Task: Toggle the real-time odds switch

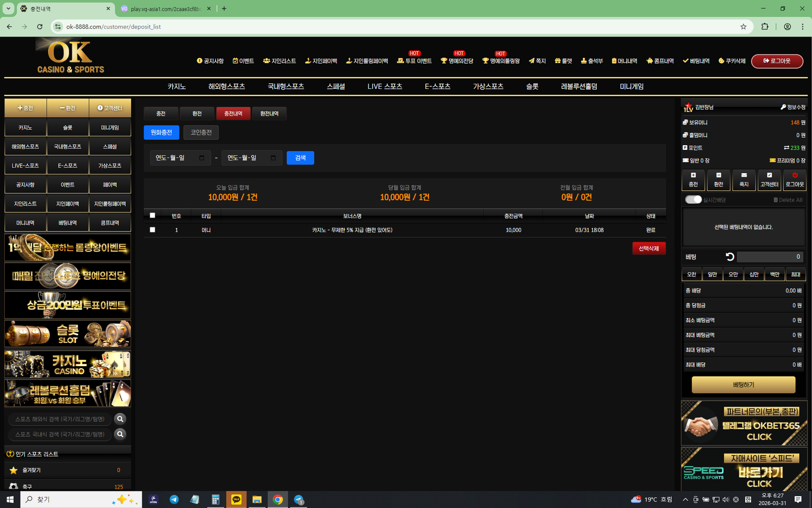Action: point(693,200)
